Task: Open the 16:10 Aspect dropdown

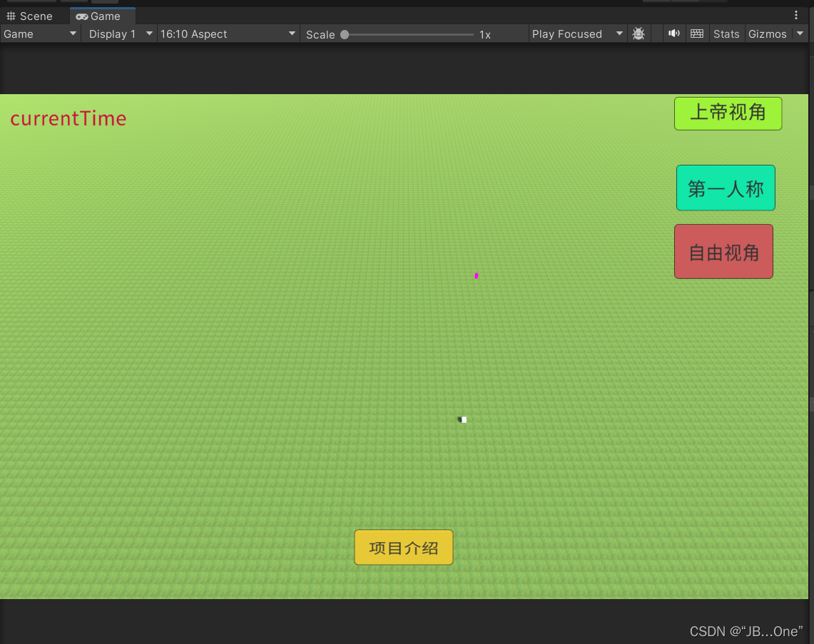Action: coord(228,34)
